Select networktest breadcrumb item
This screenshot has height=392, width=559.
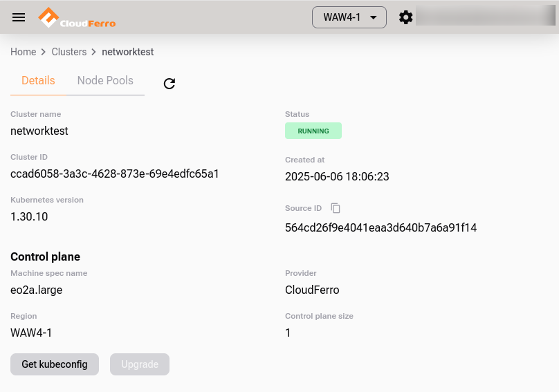127,52
